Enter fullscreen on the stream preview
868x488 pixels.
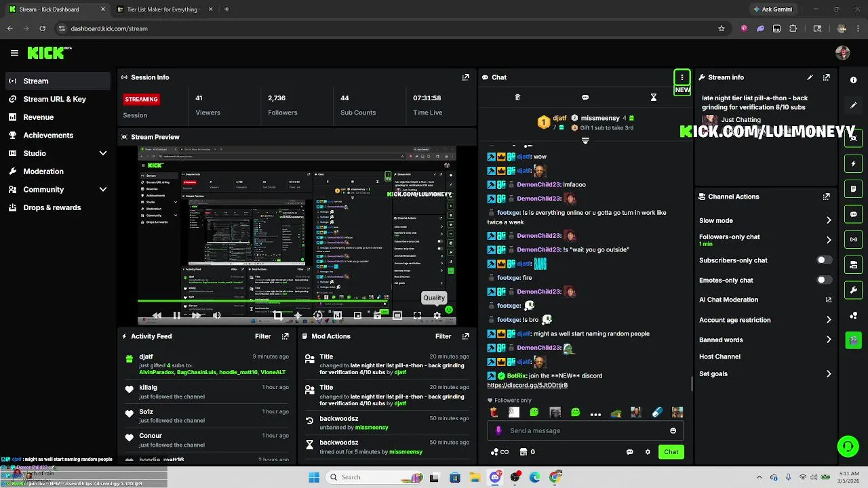[417, 315]
